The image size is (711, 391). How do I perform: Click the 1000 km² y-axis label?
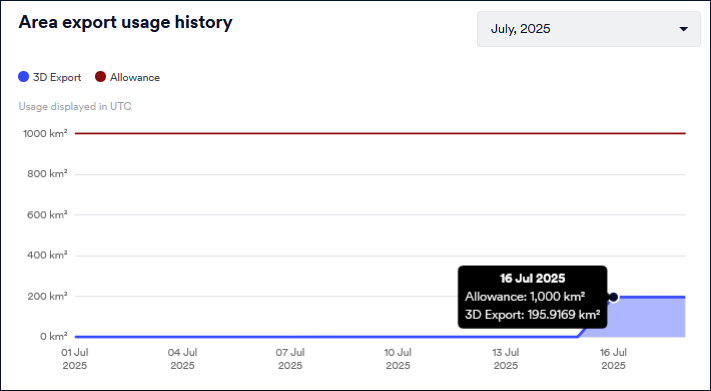coord(45,133)
